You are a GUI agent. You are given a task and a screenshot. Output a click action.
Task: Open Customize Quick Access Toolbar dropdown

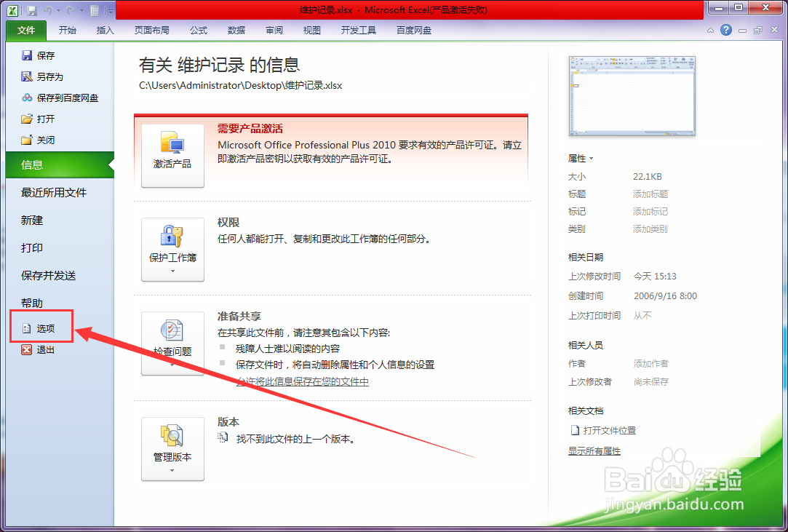110,11
